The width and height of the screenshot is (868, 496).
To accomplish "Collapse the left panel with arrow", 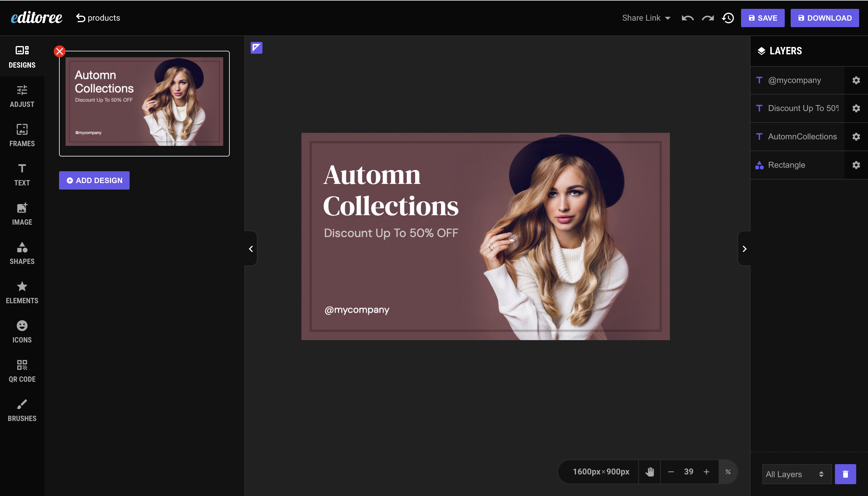I will pyautogui.click(x=251, y=249).
